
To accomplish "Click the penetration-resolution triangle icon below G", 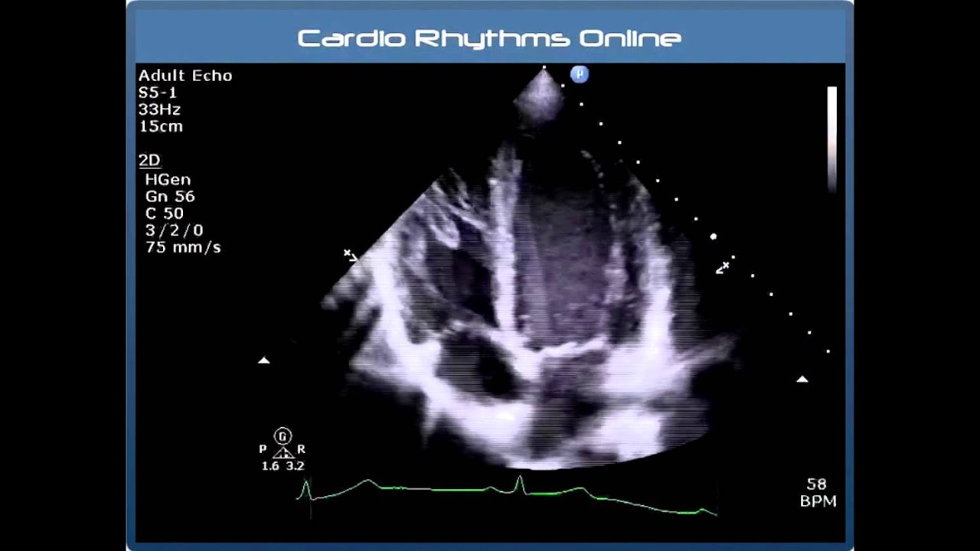I will pos(283,452).
